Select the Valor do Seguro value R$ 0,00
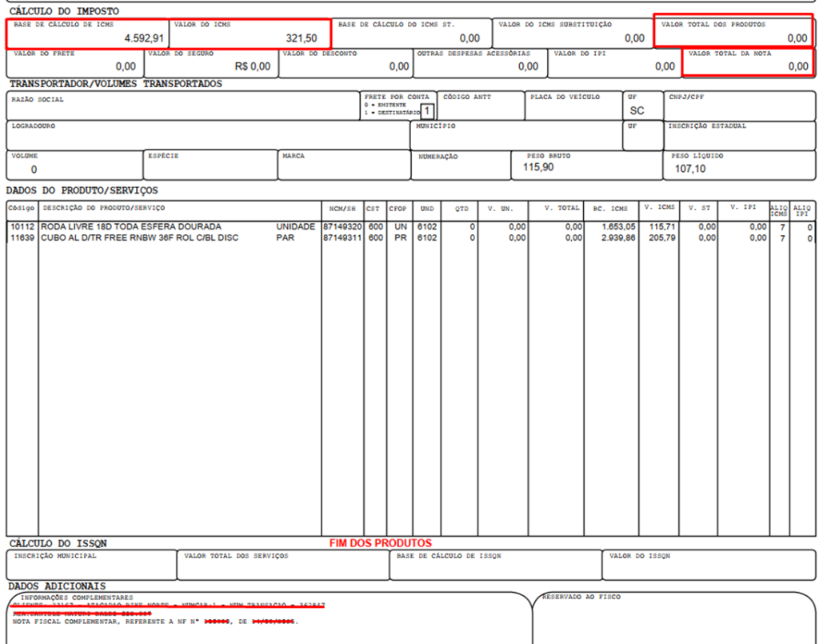 click(253, 66)
